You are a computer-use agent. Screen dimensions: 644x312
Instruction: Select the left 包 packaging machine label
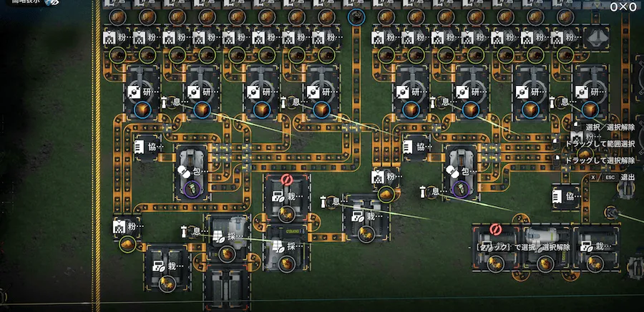pos(190,171)
